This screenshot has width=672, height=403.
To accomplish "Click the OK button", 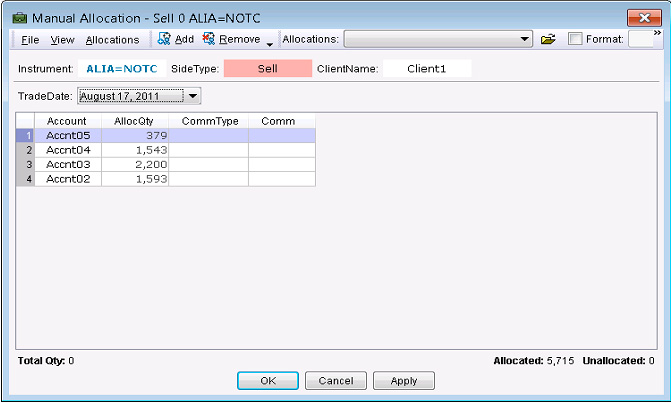I will [x=267, y=381].
